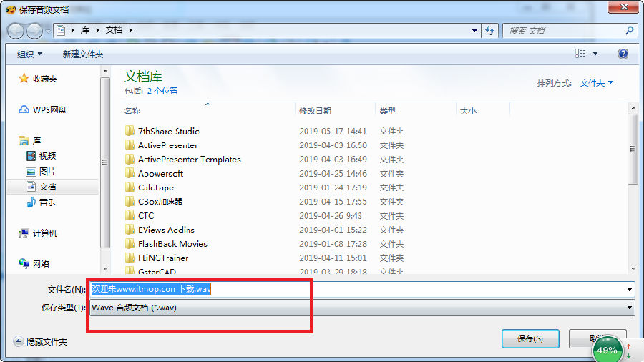The width and height of the screenshot is (644, 362).
Task: Select 计算机 in the navigation pane
Action: pyautogui.click(x=38, y=233)
